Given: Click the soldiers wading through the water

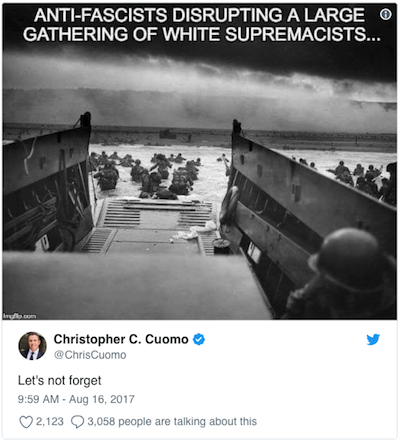Looking at the screenshot, I should click(x=150, y=175).
